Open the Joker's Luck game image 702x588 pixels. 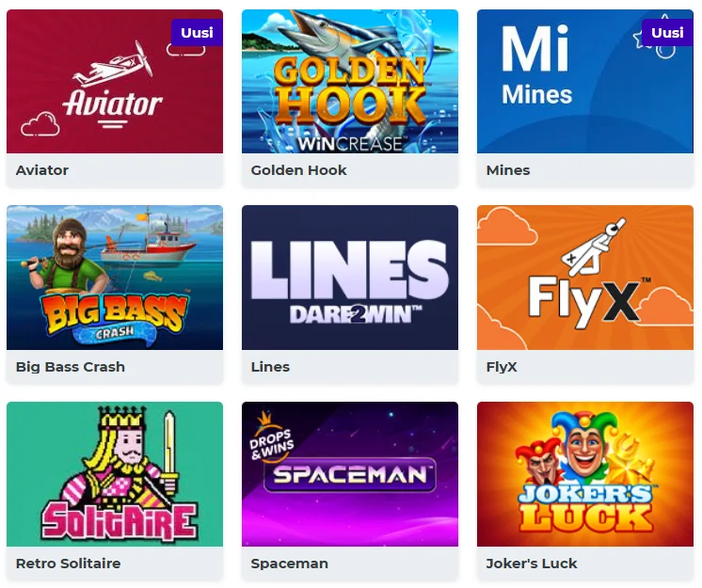tap(585, 474)
